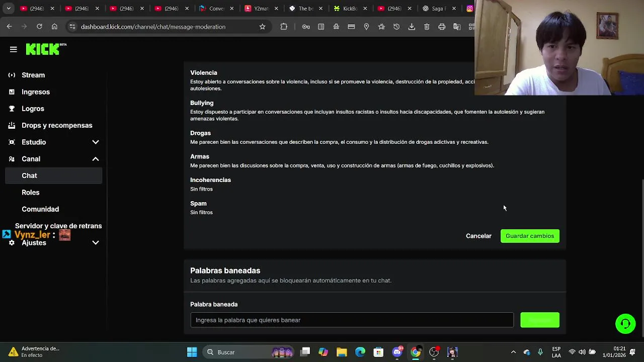Click the Ajustes gear icon

point(12,243)
